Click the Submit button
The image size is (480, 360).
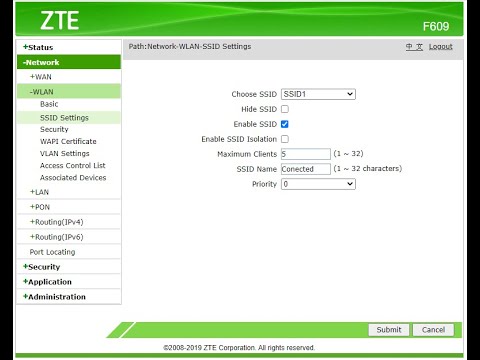tap(389, 330)
